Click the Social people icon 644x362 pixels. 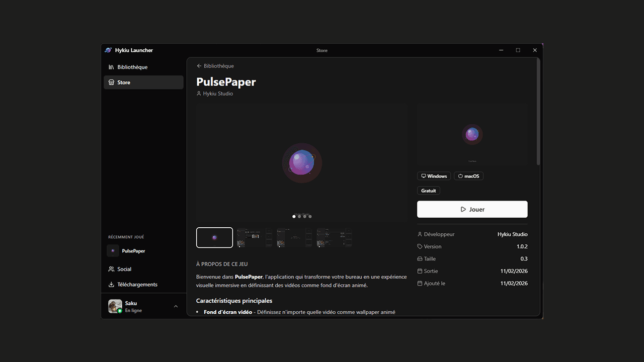pyautogui.click(x=111, y=269)
